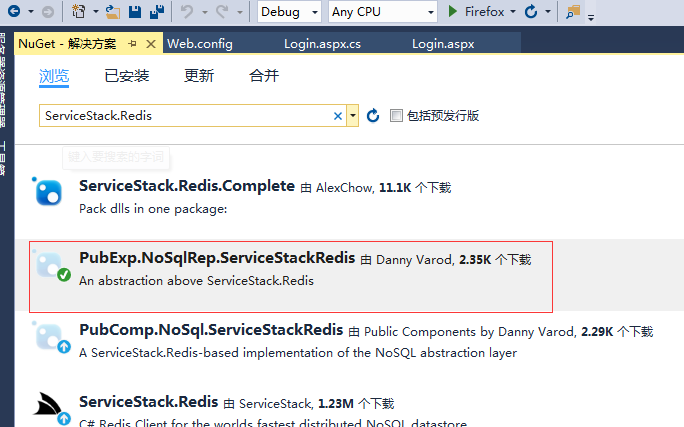Image resolution: width=684 pixels, height=427 pixels.
Task: Select the ServiceStack.Redis package title
Action: pyautogui.click(x=148, y=402)
